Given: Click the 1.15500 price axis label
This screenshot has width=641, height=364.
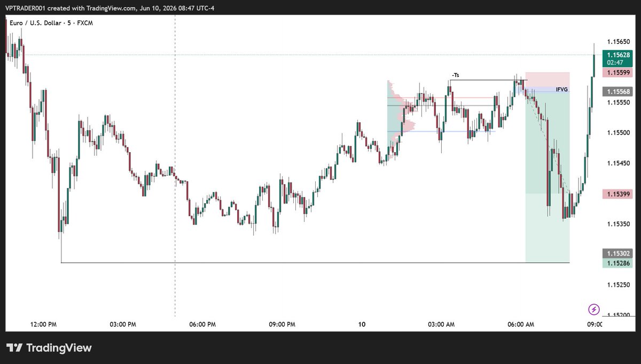Looking at the screenshot, I should (x=619, y=133).
